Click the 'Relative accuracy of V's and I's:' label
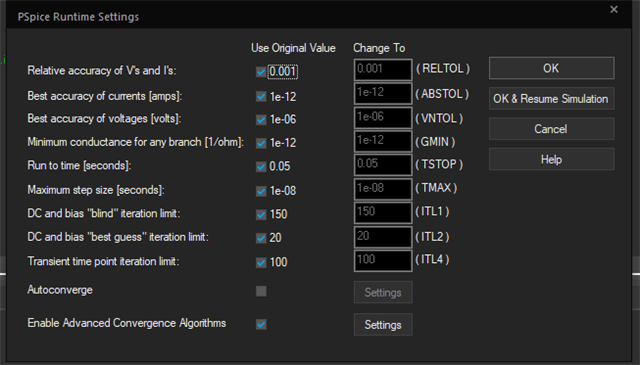This screenshot has height=365, width=640. click(x=102, y=71)
